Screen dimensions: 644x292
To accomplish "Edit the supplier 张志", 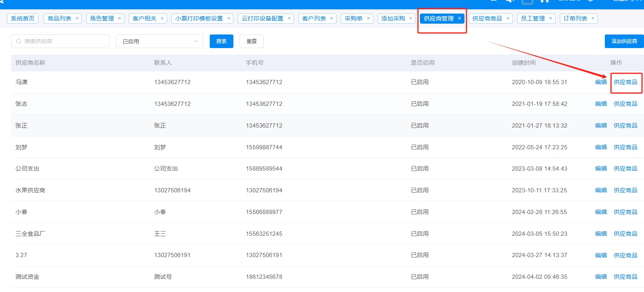I will point(601,104).
